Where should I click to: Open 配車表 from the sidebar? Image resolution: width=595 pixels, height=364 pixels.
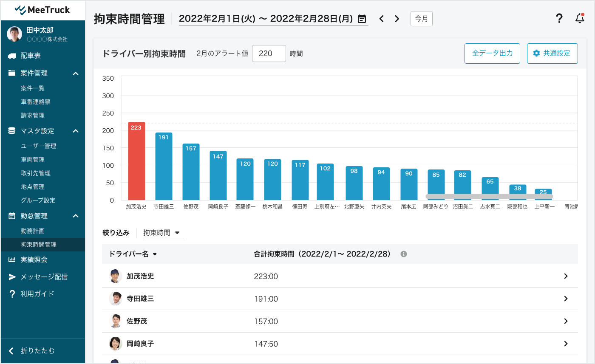(x=31, y=56)
